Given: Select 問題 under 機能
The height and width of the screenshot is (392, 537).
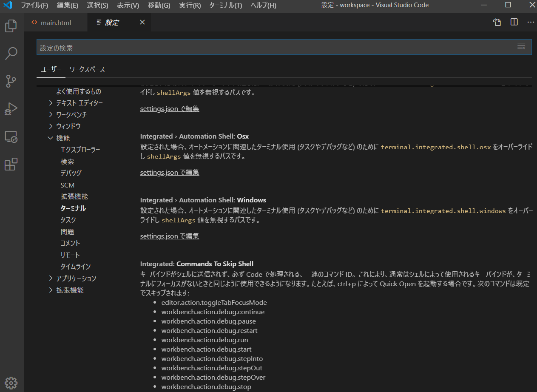Looking at the screenshot, I should tap(67, 232).
